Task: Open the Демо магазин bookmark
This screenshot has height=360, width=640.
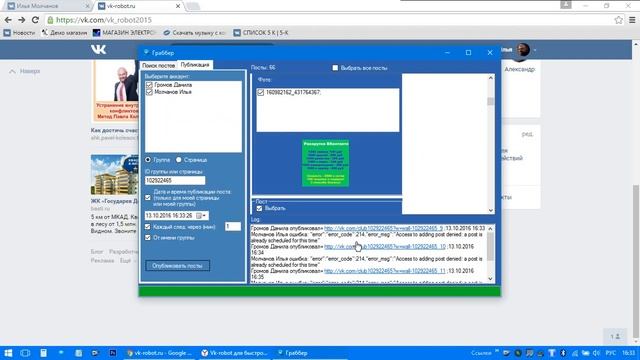Action: coord(64,33)
